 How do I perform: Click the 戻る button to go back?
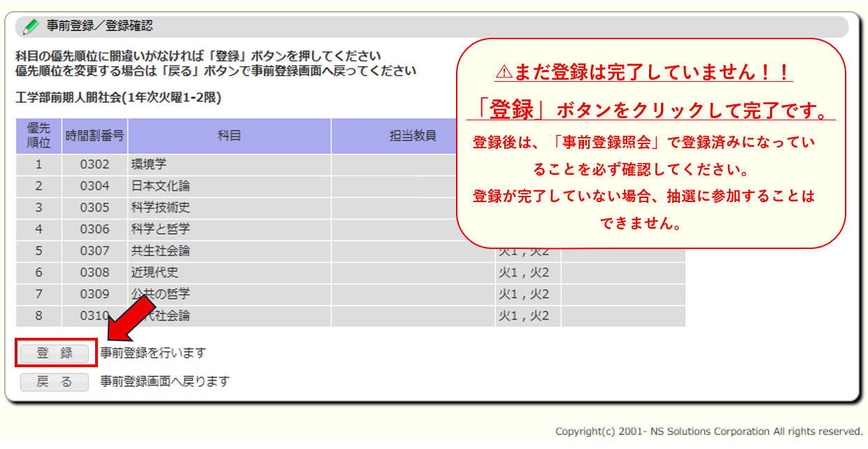pos(55,382)
